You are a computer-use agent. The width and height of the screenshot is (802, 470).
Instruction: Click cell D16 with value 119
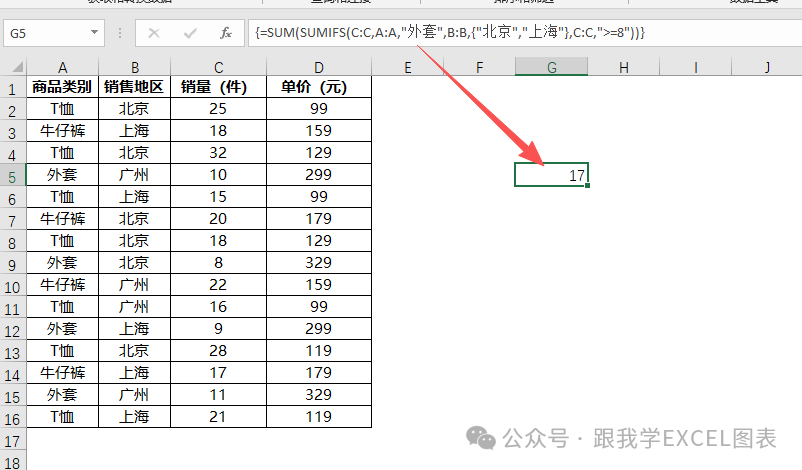click(x=319, y=417)
